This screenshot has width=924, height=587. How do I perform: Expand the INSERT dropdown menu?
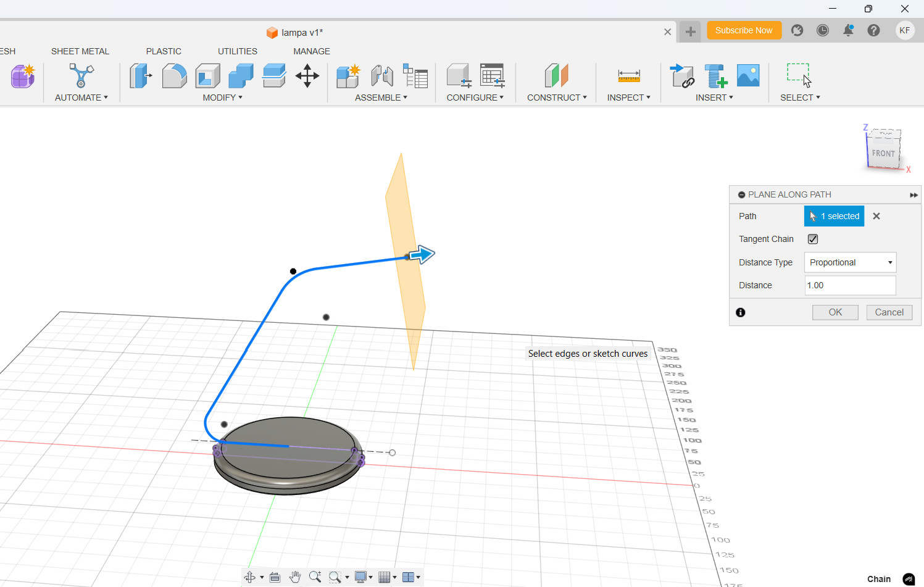(715, 98)
